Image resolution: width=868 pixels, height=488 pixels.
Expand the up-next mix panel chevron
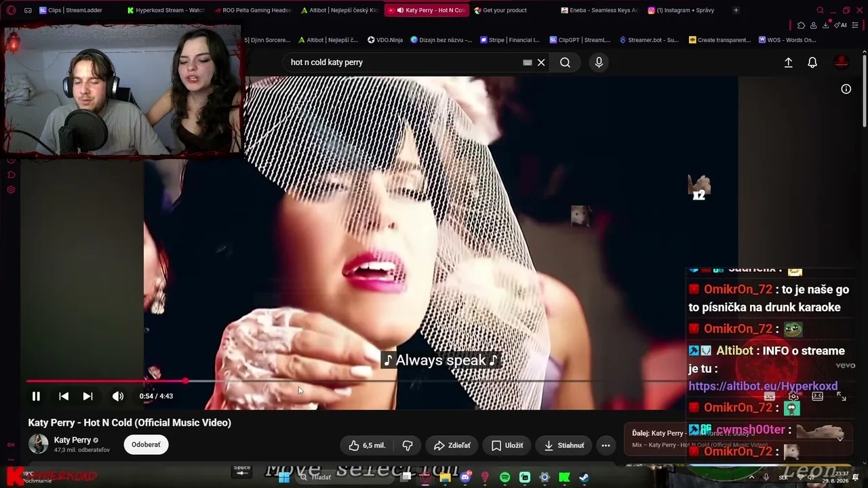click(x=840, y=439)
